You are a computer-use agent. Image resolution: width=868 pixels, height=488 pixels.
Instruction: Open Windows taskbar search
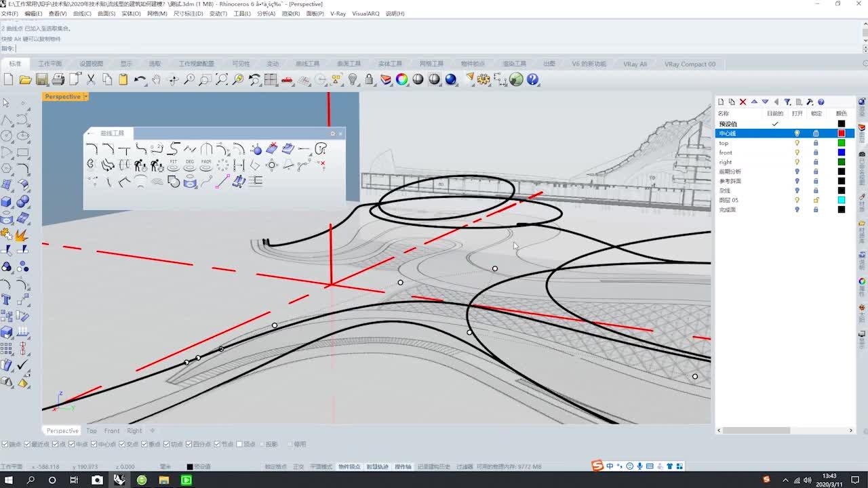(31, 480)
